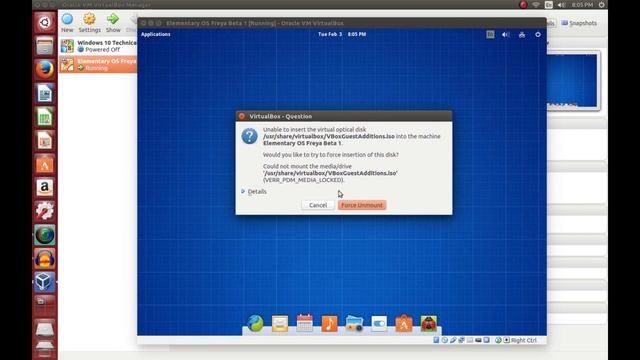This screenshot has width=640, height=360.
Task: Open the Music app from the elementary dock
Action: [x=329, y=323]
